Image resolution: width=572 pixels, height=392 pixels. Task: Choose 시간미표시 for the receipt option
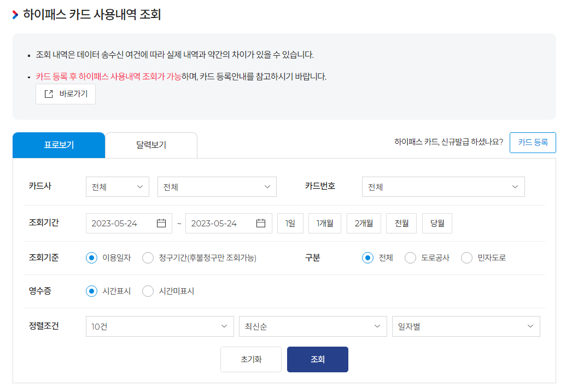(x=148, y=291)
